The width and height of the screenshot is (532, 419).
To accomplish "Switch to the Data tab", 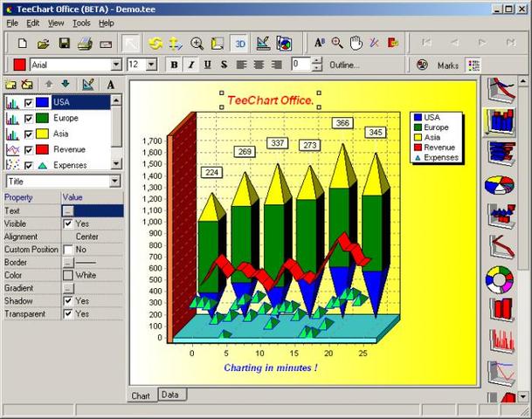I will tap(172, 395).
